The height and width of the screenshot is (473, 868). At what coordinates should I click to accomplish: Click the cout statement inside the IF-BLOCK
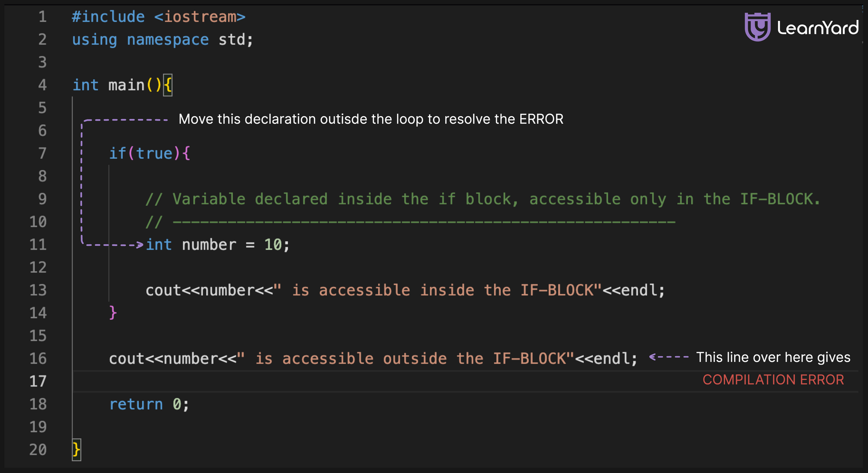[405, 290]
